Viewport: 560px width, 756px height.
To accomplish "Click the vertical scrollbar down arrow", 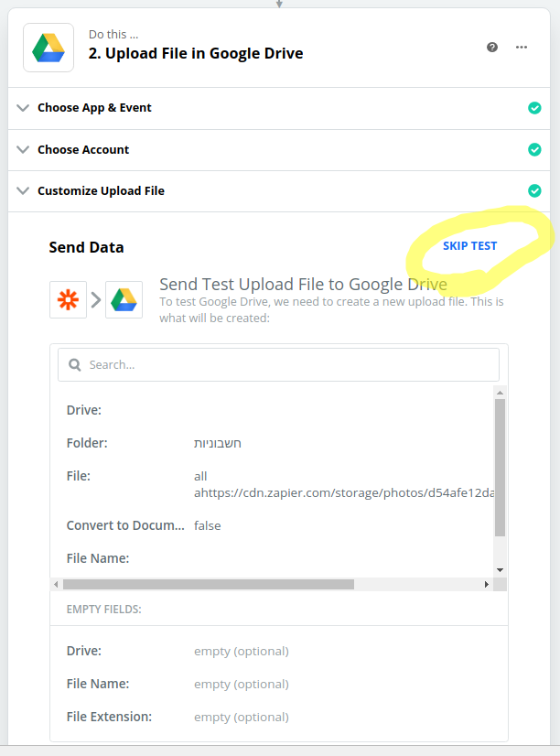I will (x=500, y=570).
